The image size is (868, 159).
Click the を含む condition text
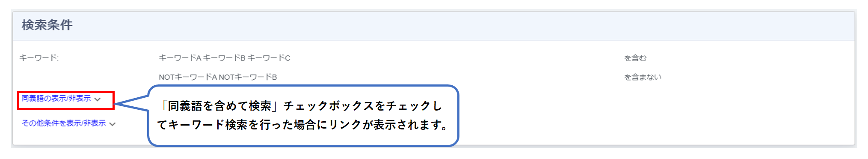[635, 58]
